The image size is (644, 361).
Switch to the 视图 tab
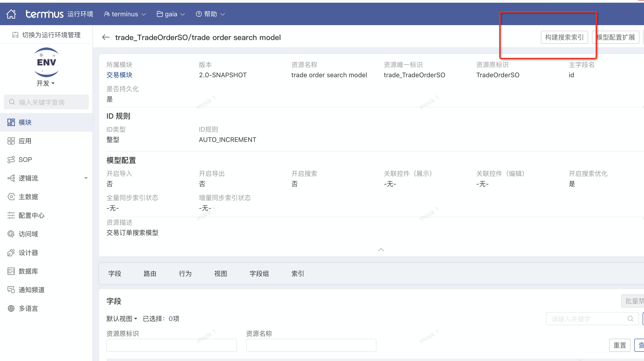[x=220, y=274]
